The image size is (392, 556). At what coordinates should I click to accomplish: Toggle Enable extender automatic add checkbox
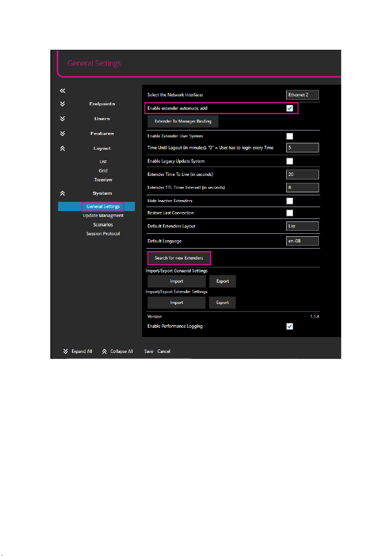(290, 108)
